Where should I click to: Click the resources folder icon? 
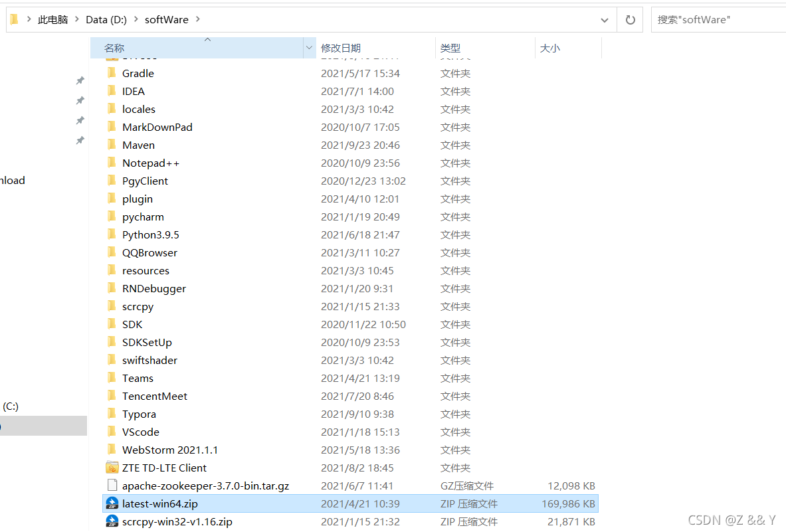112,270
